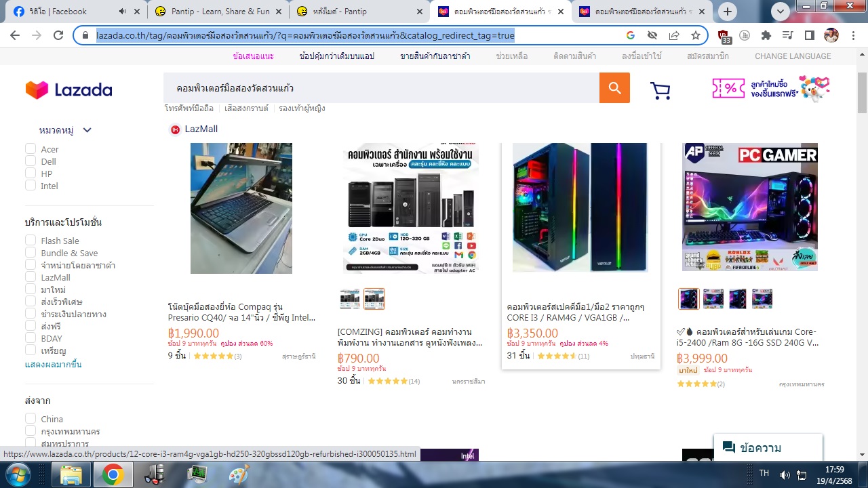This screenshot has width=868, height=488.
Task: Expand แสดงผลมากขึ้น to show more filters
Action: point(54,365)
